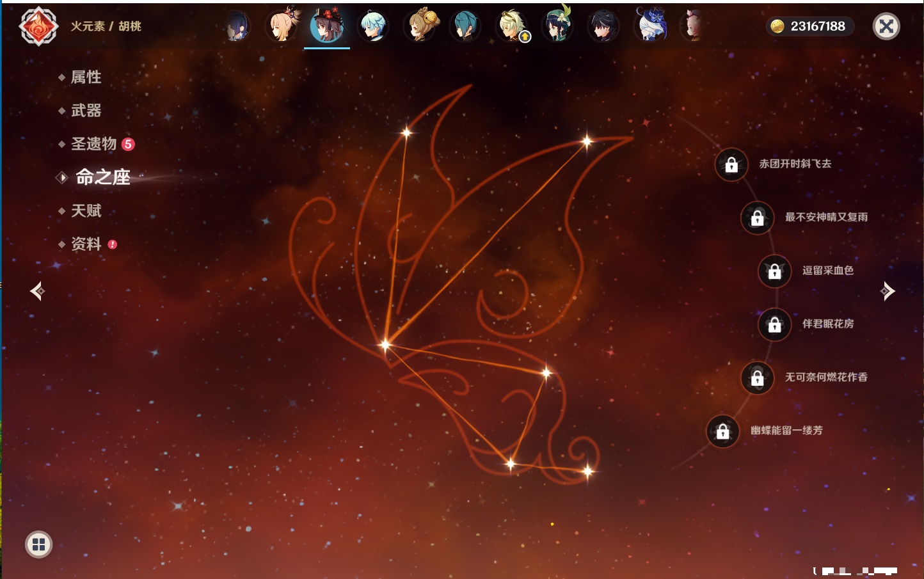This screenshot has height=579, width=924.
Task: Click the star where constellation lines converge
Action: point(385,345)
